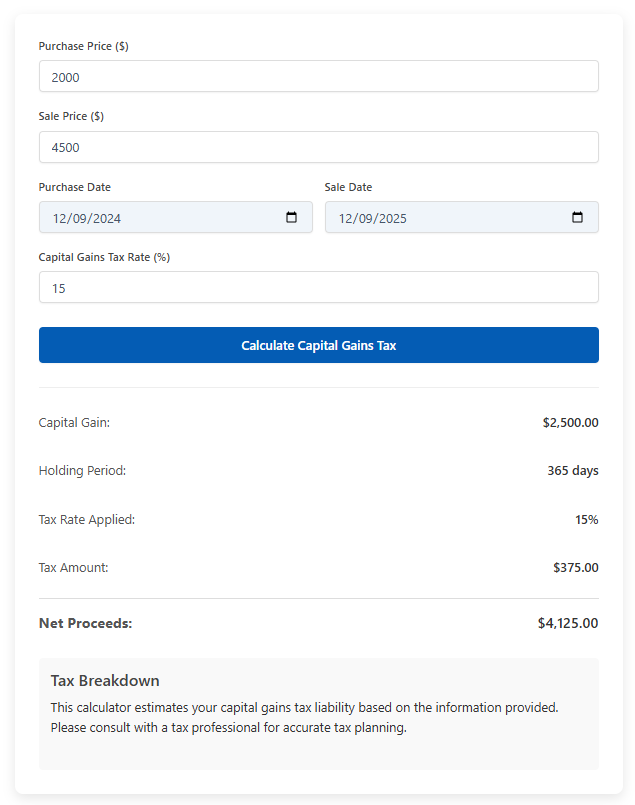Open the Purchase Date calendar picker
The width and height of the screenshot is (635, 805).
(292, 217)
